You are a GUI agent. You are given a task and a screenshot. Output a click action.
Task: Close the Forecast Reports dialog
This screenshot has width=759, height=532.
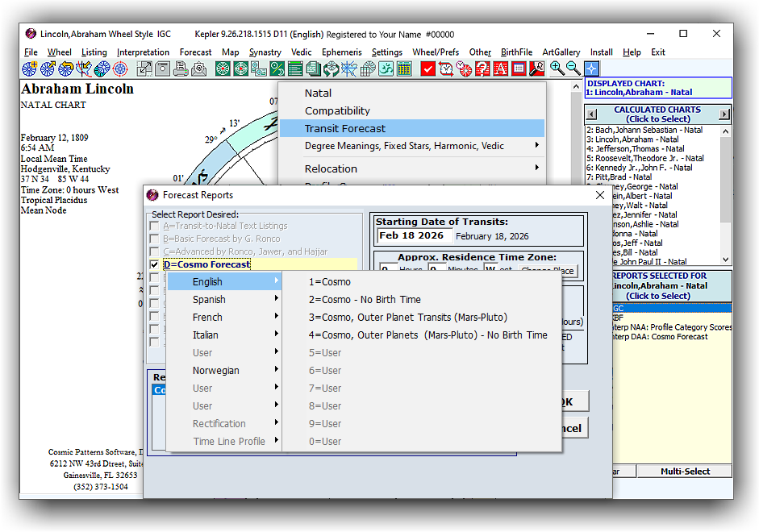[x=600, y=195]
